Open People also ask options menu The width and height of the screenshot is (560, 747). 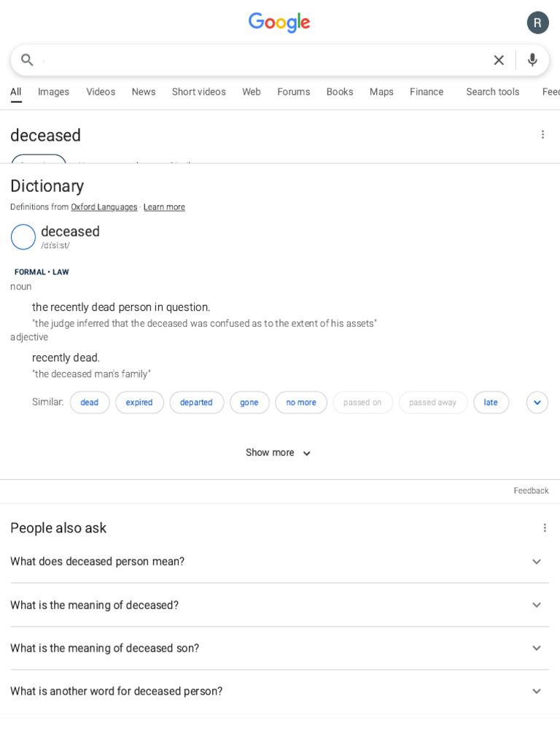(x=544, y=527)
